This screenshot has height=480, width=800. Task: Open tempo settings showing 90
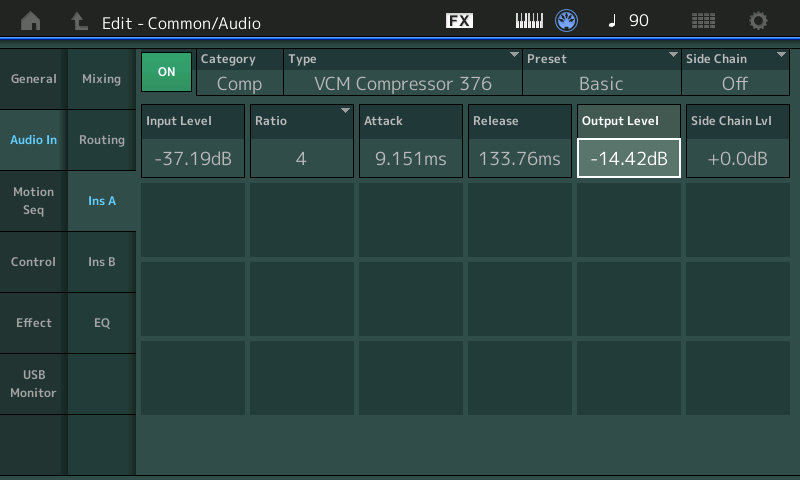point(628,21)
